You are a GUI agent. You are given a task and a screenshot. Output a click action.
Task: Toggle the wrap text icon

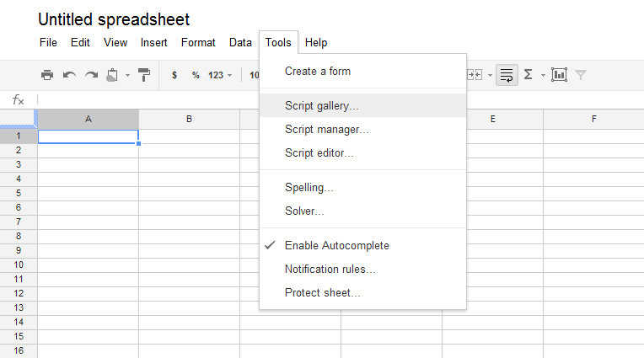pyautogui.click(x=507, y=75)
